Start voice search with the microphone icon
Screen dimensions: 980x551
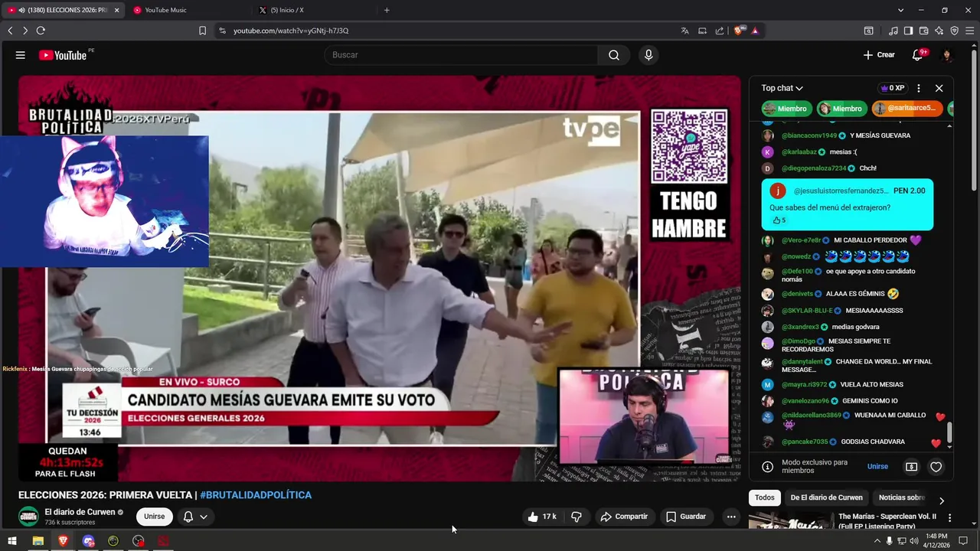[648, 55]
